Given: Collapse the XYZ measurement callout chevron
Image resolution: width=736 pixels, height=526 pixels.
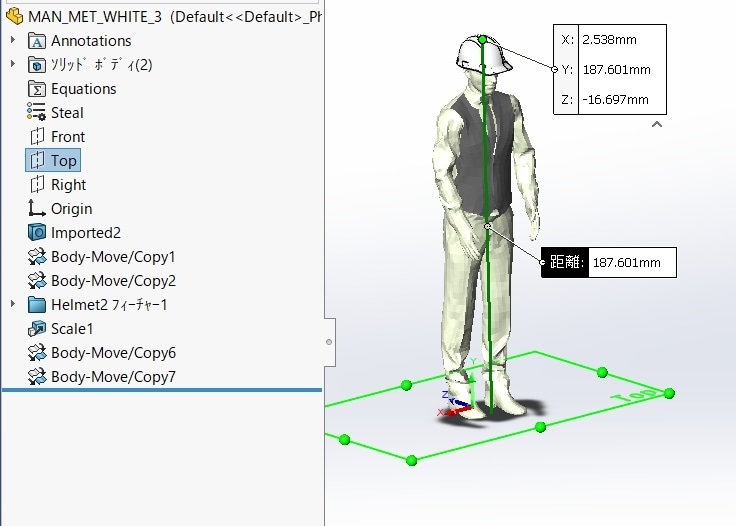Looking at the screenshot, I should (657, 124).
